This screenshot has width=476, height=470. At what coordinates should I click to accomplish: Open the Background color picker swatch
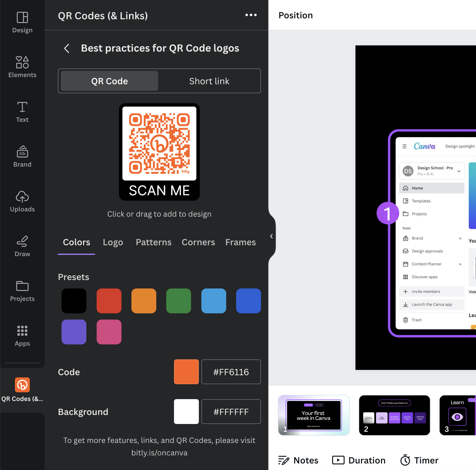(x=186, y=412)
